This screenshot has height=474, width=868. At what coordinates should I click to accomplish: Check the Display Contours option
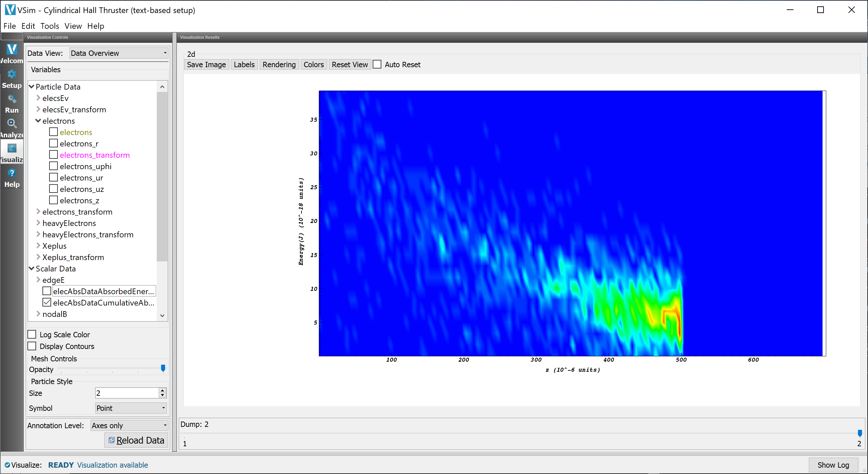pos(32,346)
